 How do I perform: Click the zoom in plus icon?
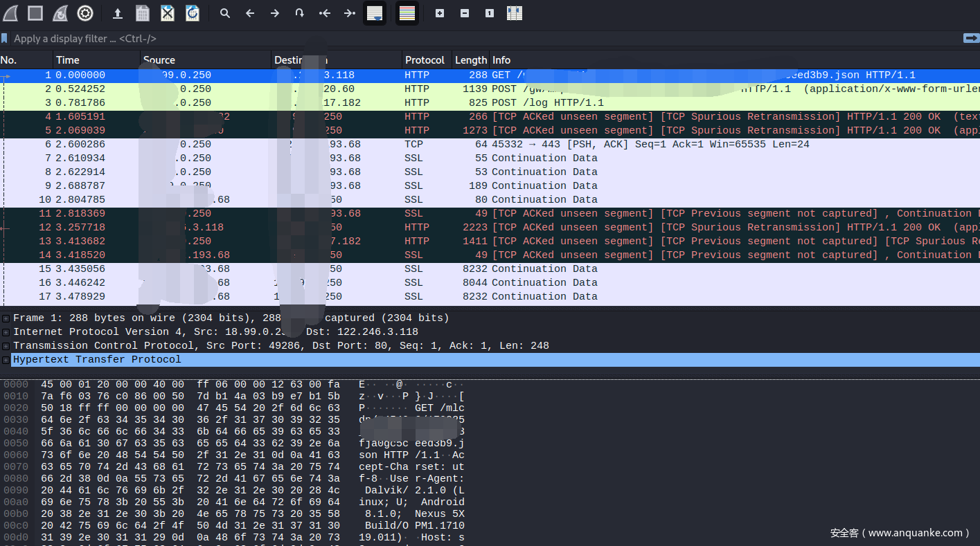(440, 12)
